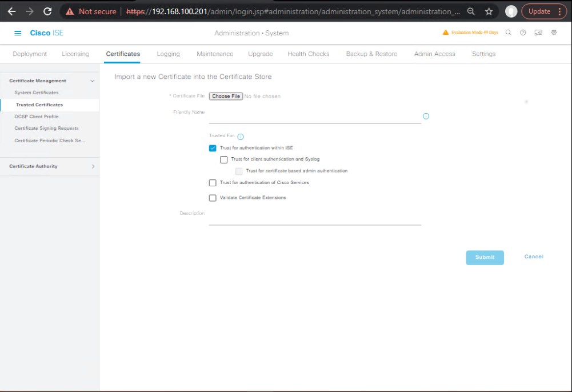Click the Not secure warning icon

click(70, 11)
